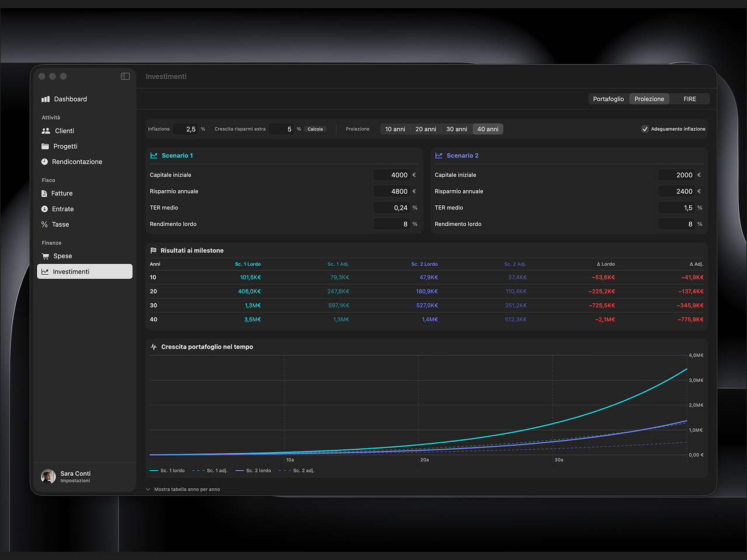Open Dashboard via its bar chart icon
This screenshot has height=560, width=747.
pyautogui.click(x=46, y=99)
